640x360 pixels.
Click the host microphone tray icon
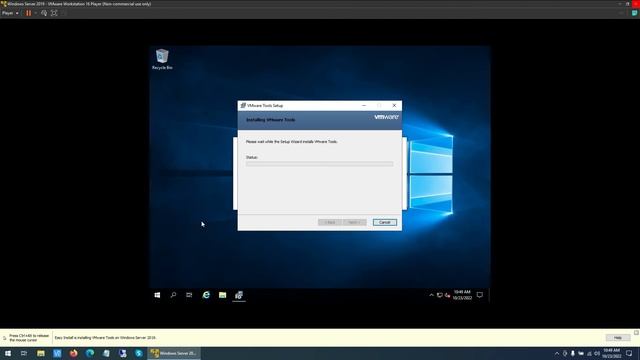click(573, 353)
